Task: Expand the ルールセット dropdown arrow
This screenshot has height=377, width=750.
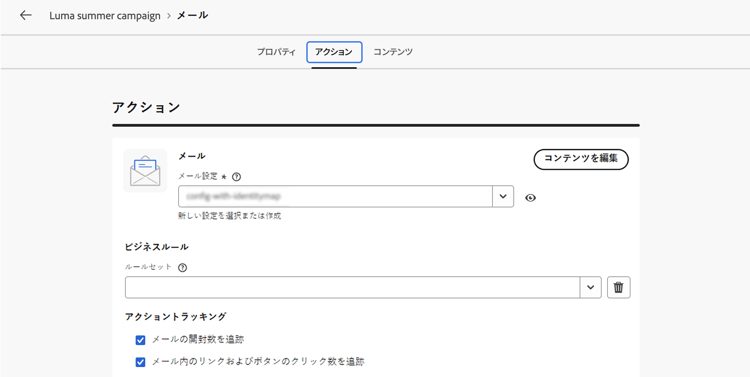Action: (591, 287)
